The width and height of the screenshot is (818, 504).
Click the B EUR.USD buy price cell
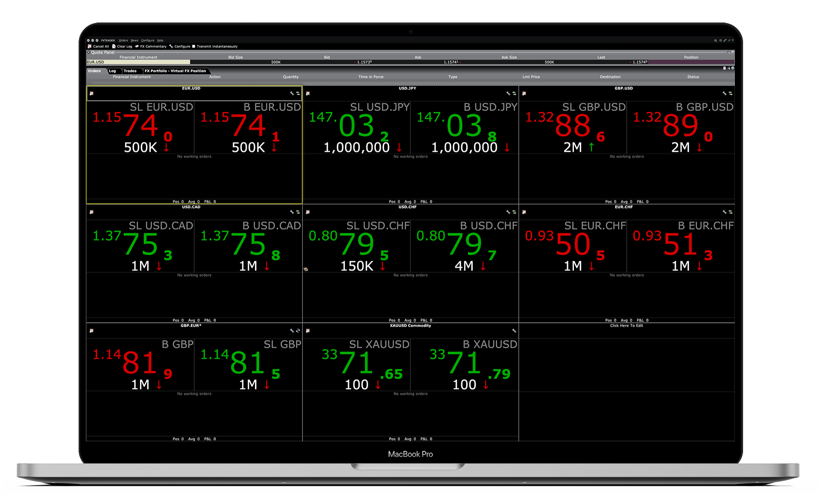(250, 127)
